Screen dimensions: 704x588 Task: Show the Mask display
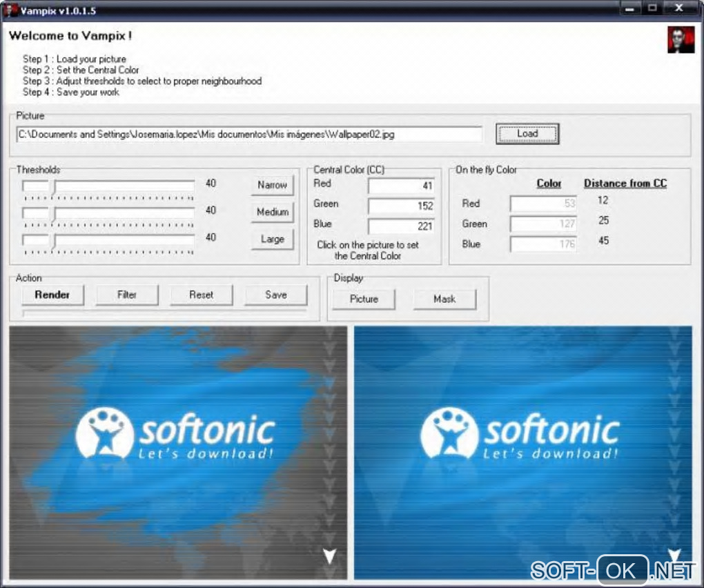click(x=444, y=299)
